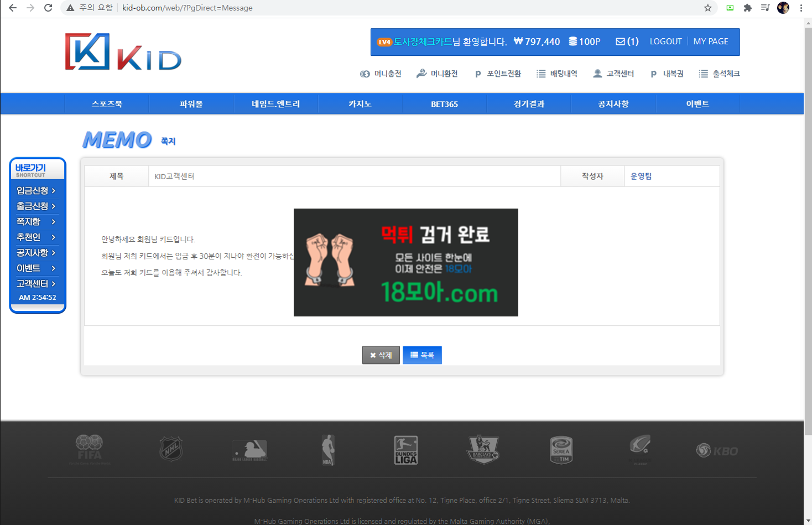Click the LV4 level badge
This screenshot has width=812, height=525.
[384, 42]
